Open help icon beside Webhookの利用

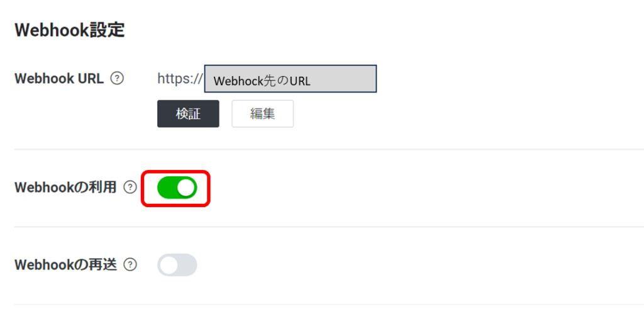coord(130,188)
